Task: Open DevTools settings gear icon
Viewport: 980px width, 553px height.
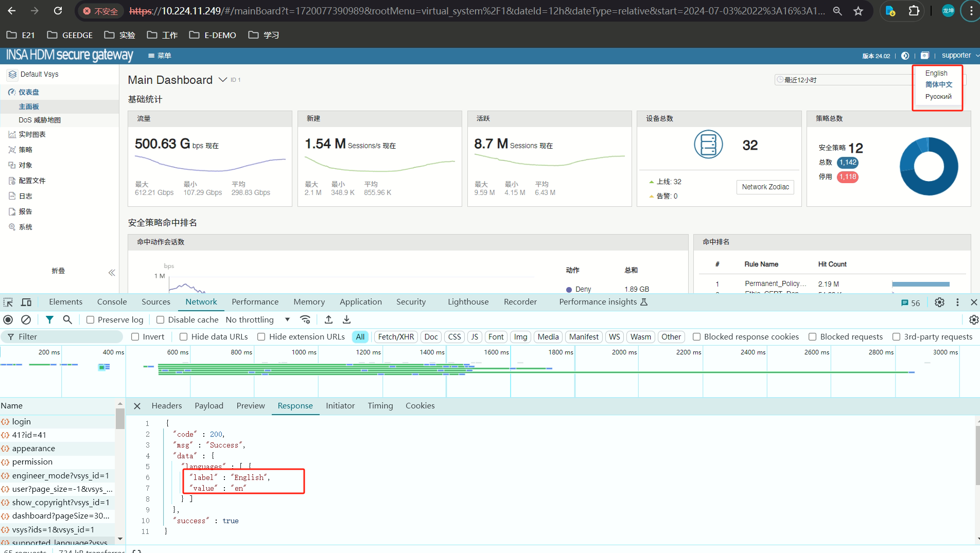Action: pos(939,302)
